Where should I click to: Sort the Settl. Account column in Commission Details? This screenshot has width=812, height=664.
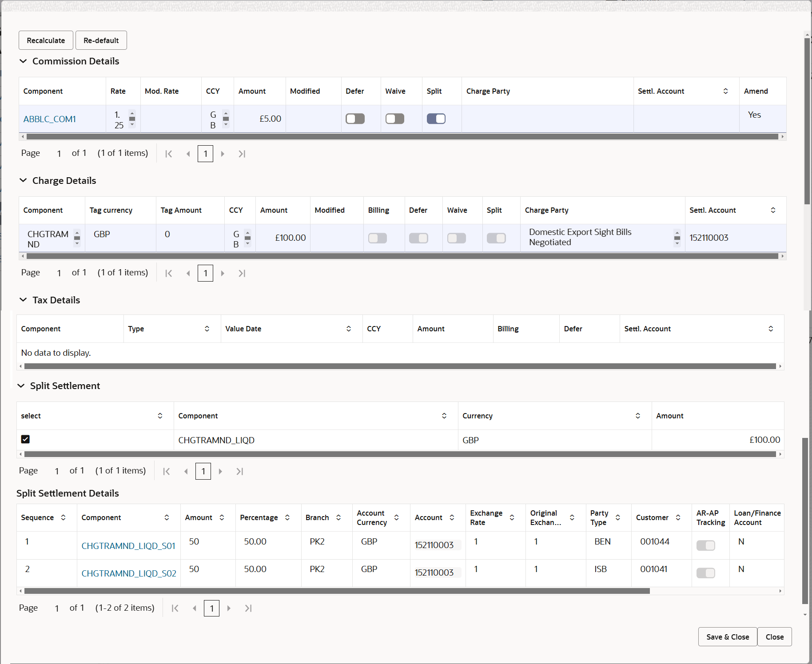point(726,91)
